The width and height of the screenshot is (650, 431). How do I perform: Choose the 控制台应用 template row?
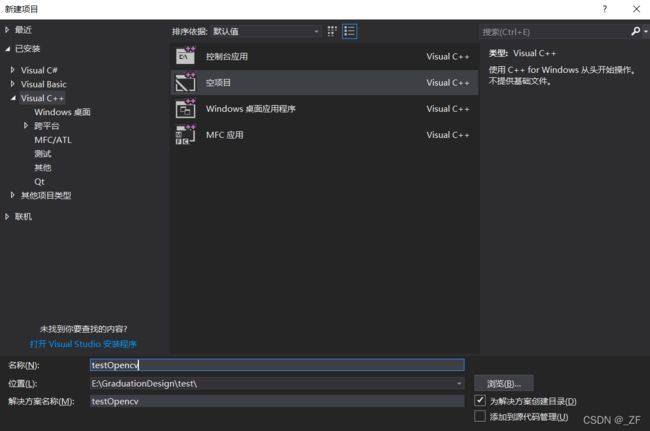pos(324,56)
